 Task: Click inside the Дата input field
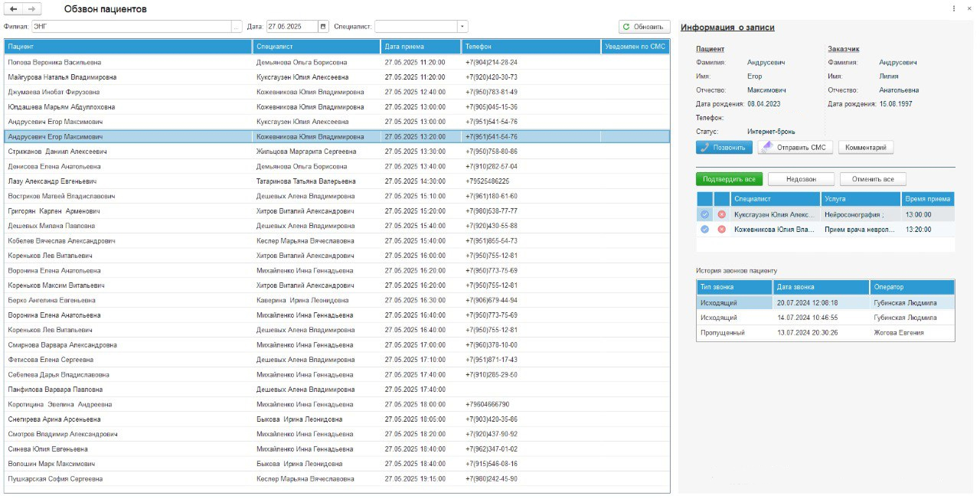pos(291,26)
